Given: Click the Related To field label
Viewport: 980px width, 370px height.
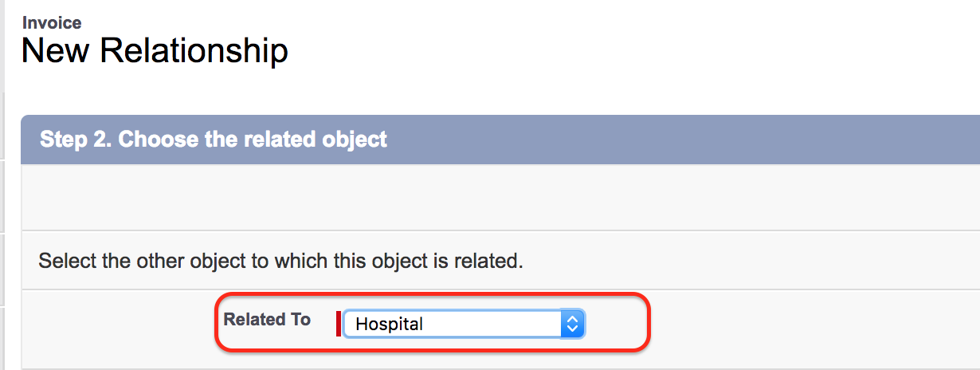Looking at the screenshot, I should click(267, 320).
